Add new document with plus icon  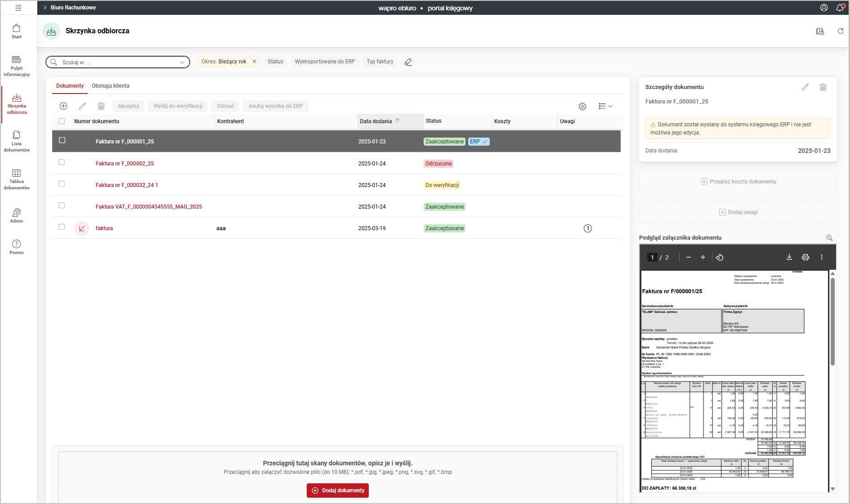coord(63,106)
